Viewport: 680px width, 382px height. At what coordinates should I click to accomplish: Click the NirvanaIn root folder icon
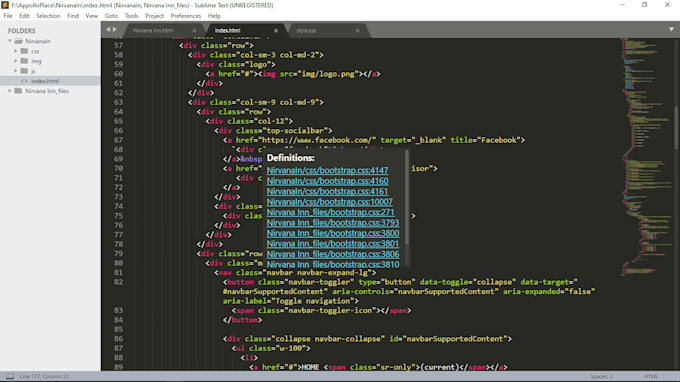click(18, 41)
